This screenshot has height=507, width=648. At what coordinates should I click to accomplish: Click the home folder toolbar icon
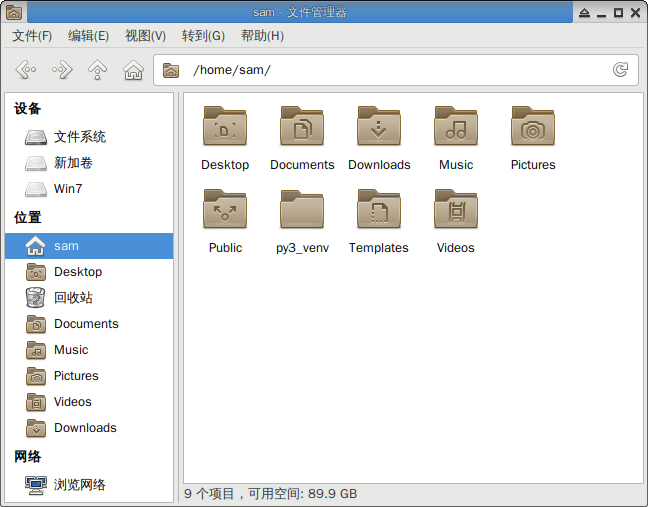click(133, 70)
